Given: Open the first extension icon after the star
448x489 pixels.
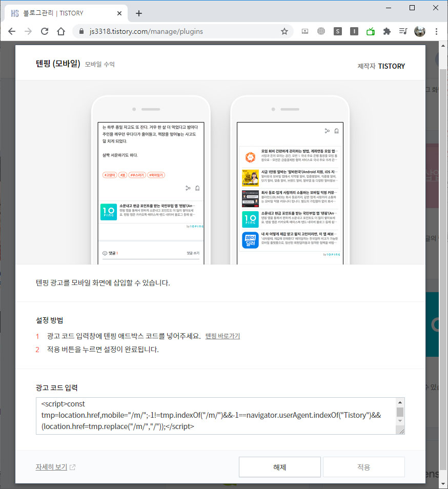Looking at the screenshot, I should (x=305, y=31).
